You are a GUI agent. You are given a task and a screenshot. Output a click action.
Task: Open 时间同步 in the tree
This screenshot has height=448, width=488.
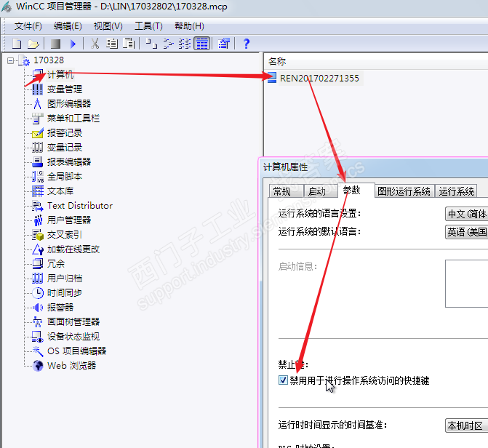(x=65, y=293)
